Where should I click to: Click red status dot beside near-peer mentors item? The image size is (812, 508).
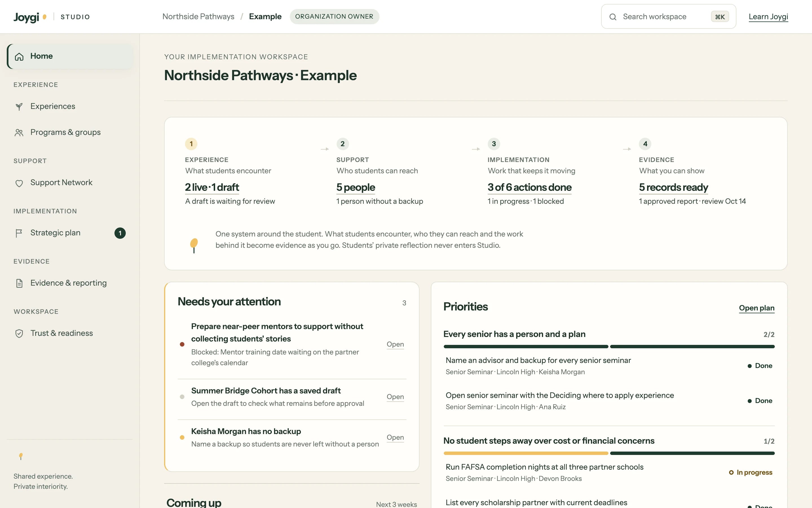tap(182, 344)
